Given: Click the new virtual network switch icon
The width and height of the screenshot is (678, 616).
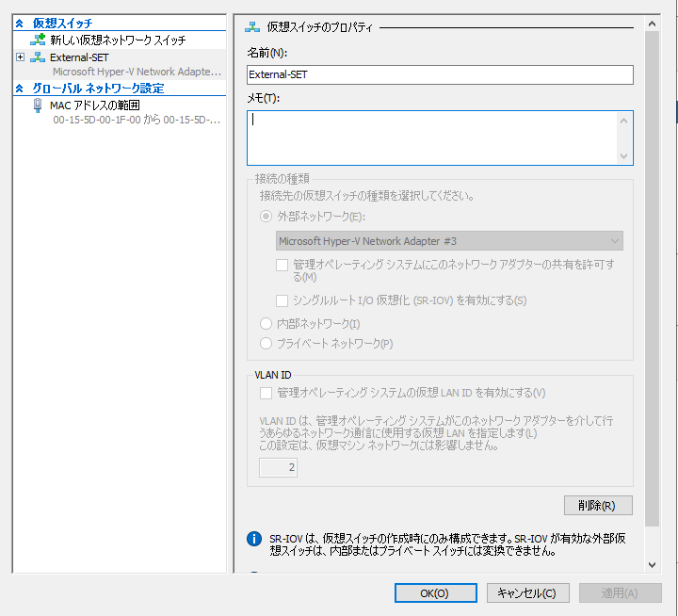Looking at the screenshot, I should (38, 41).
